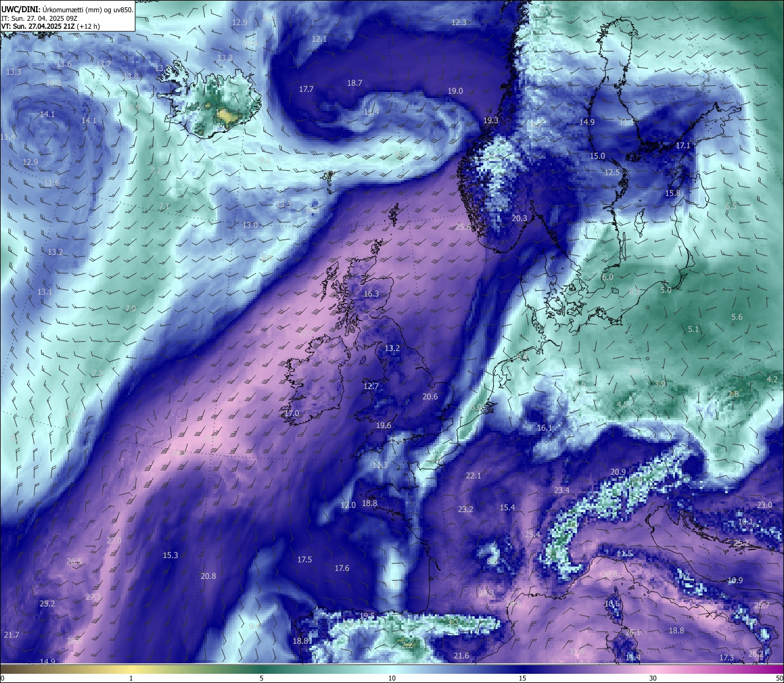The height and width of the screenshot is (683, 784).
Task: Select the 17.7 value label
Action: tap(306, 89)
